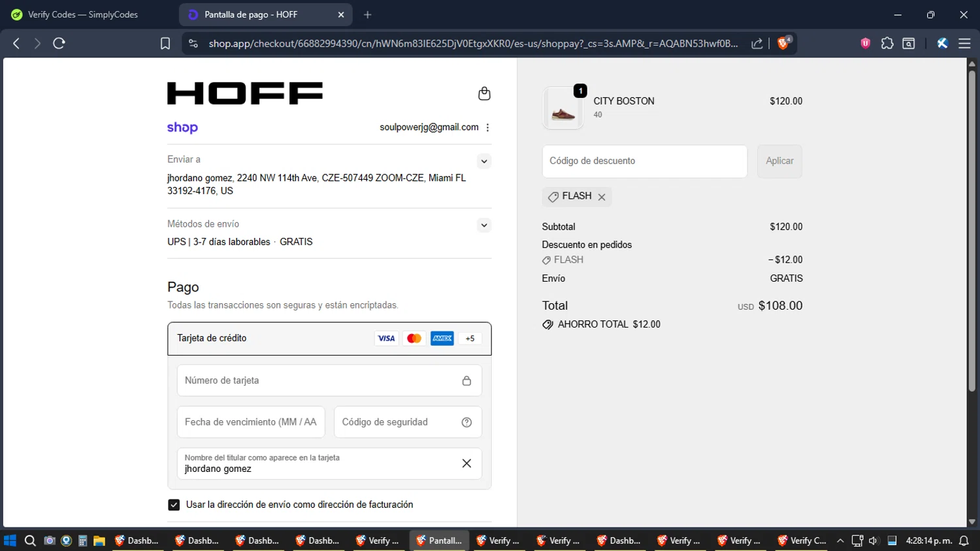The image size is (980, 551).
Task: Focus the Código de descuento field
Action: [x=645, y=161]
